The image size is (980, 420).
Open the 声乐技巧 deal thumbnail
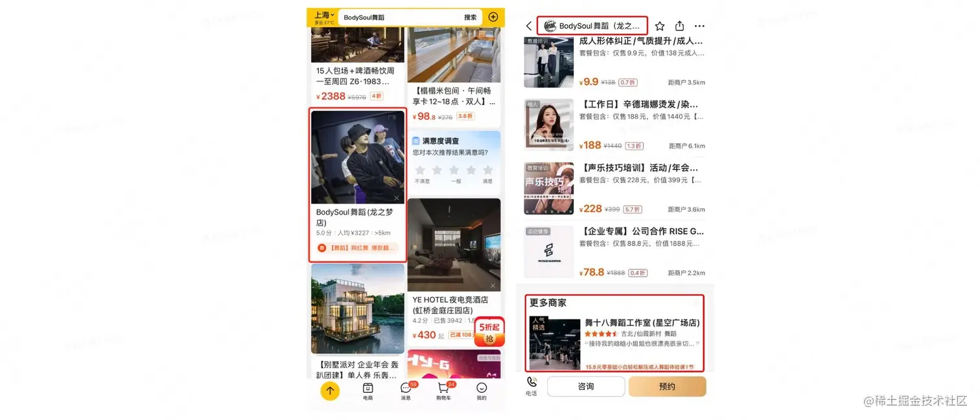tap(549, 189)
